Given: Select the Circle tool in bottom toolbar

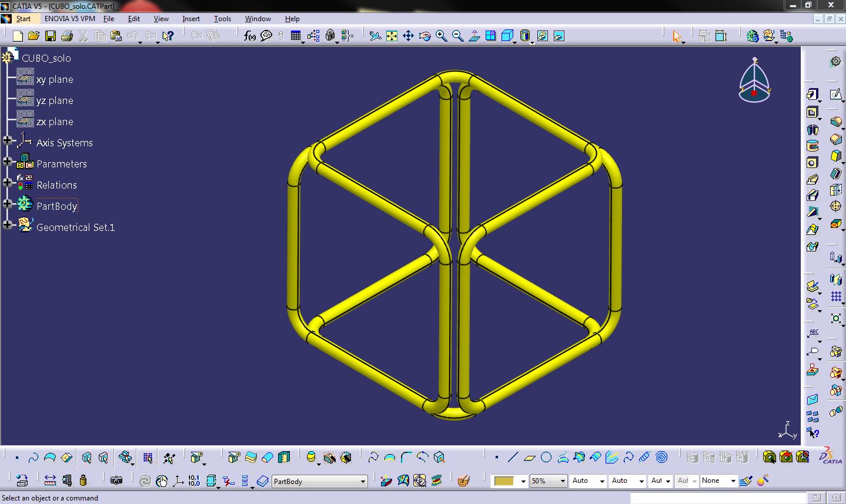Looking at the screenshot, I should click(x=546, y=457).
